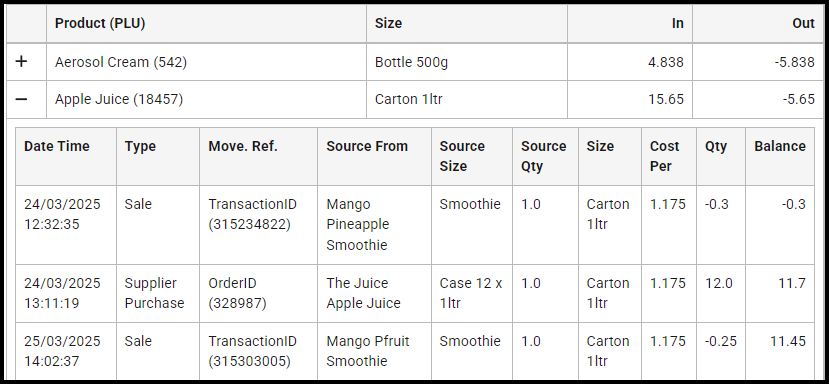Click the Type column header
The image size is (829, 384).
click(x=140, y=147)
